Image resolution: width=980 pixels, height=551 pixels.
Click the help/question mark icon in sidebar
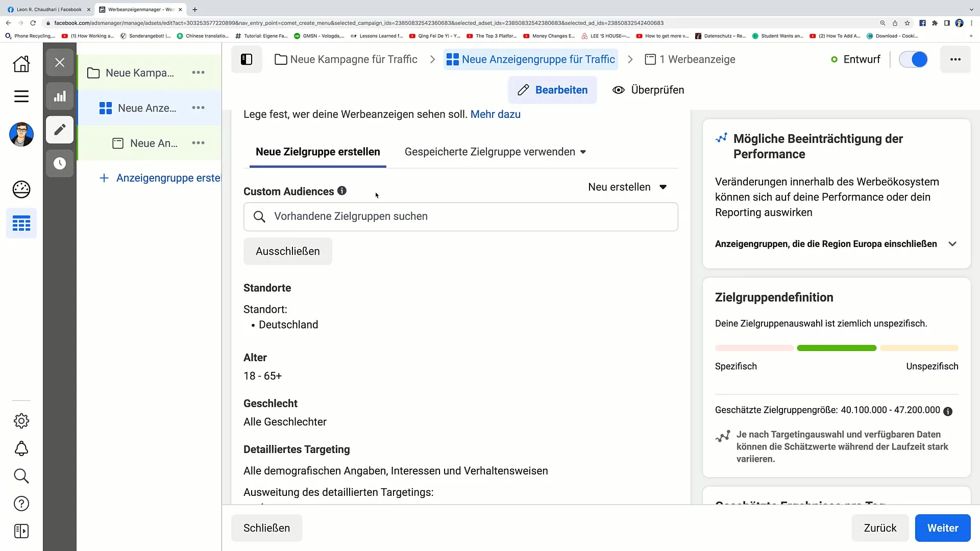pos(21,504)
